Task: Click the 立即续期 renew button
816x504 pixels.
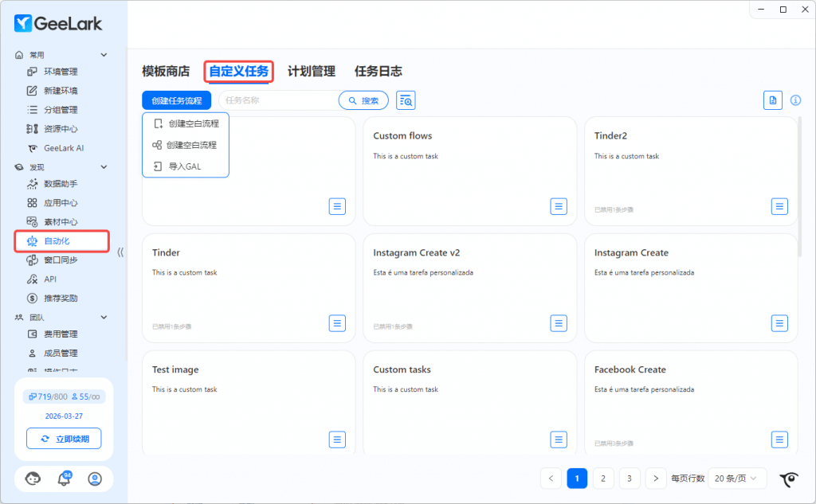Action: [64, 439]
